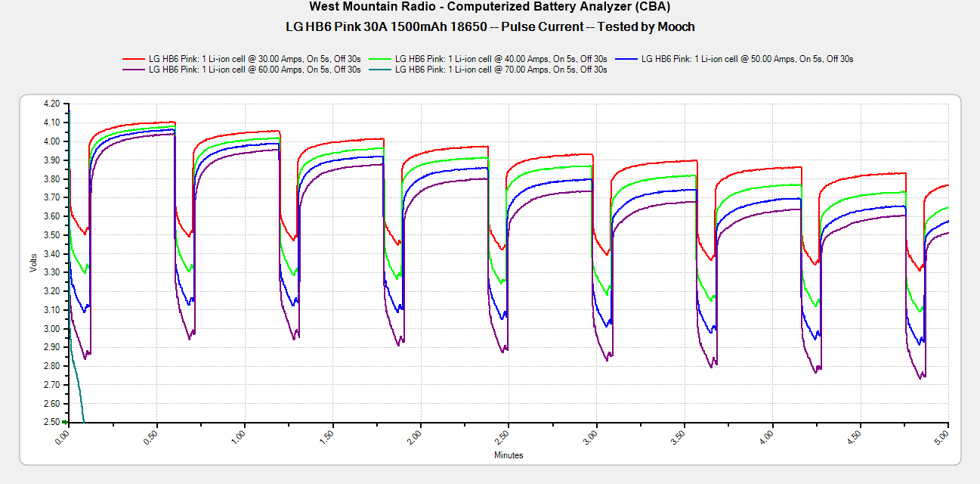Click the LG HB6 Pink subtitle line

(490, 26)
